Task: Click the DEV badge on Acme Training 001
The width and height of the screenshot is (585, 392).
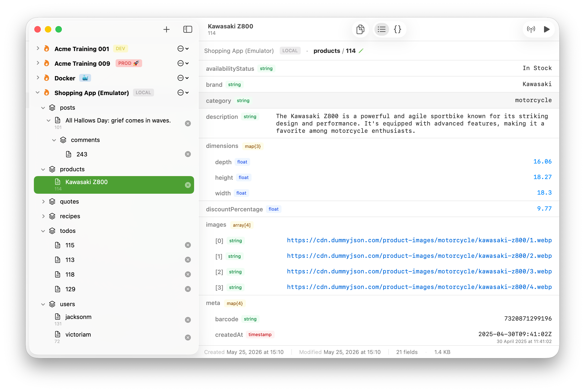Action: coord(120,49)
